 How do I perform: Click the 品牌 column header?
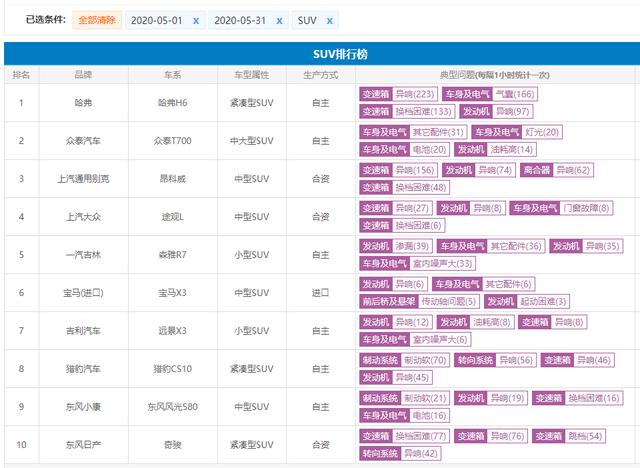point(83,75)
